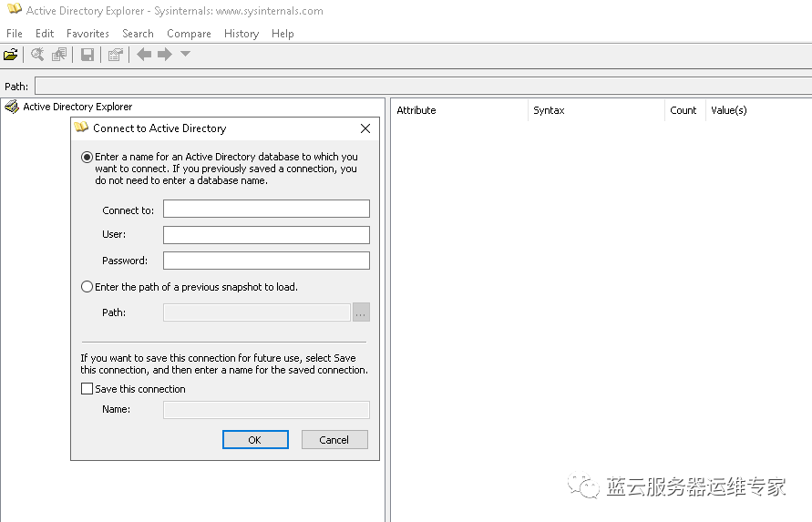Select the 'Enter a name for an Active Directory database' radio

87,157
